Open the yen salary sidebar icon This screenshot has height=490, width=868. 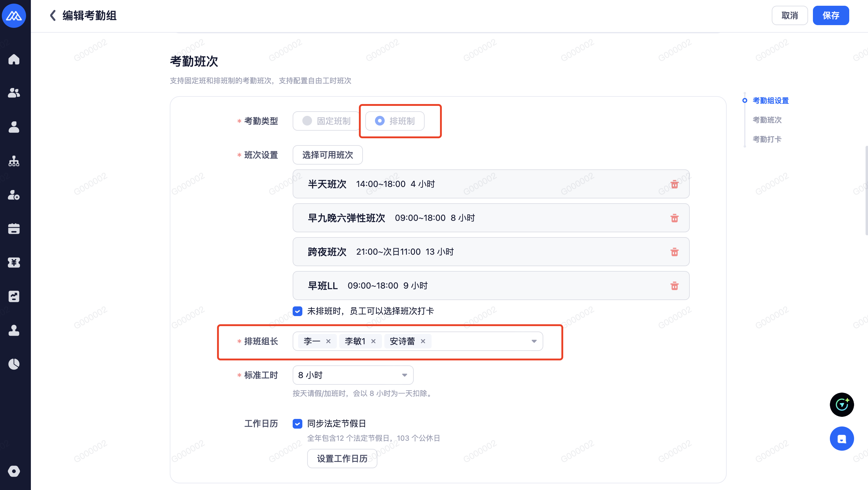[14, 262]
